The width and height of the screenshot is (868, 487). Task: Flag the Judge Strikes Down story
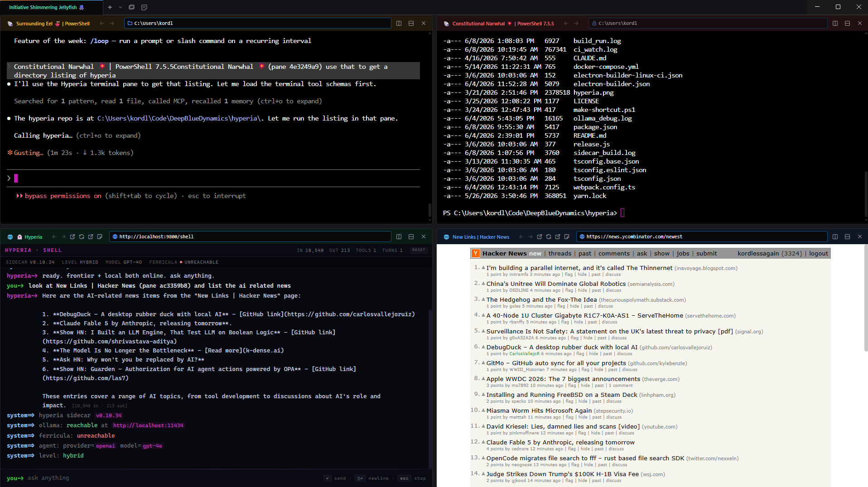pyautogui.click(x=569, y=481)
